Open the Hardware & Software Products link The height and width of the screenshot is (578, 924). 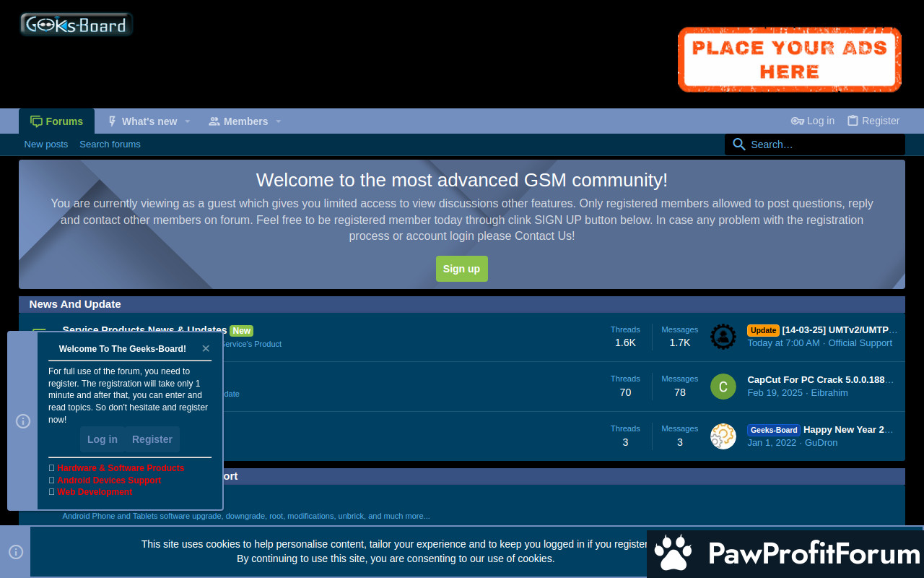121,468
